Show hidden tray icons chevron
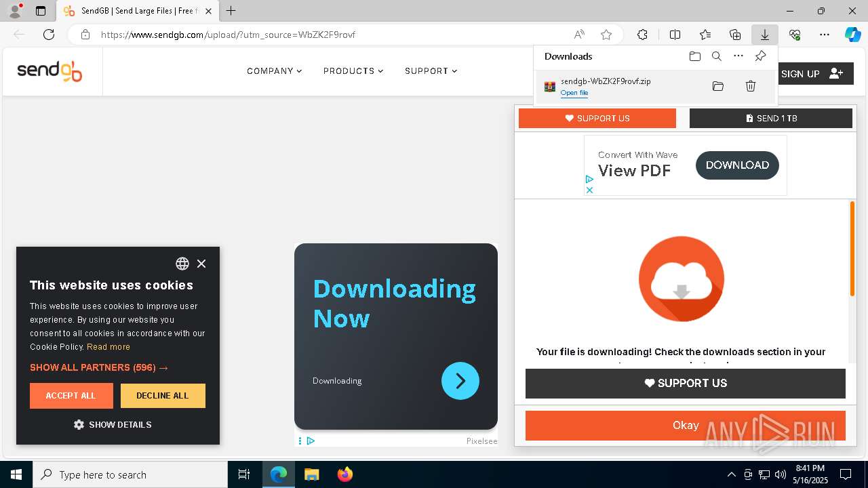Screen dimensions: 868x488 732,475
